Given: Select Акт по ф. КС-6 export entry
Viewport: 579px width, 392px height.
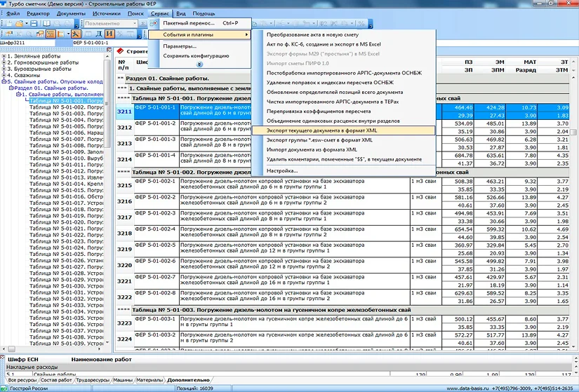Looking at the screenshot, I should (343, 44).
